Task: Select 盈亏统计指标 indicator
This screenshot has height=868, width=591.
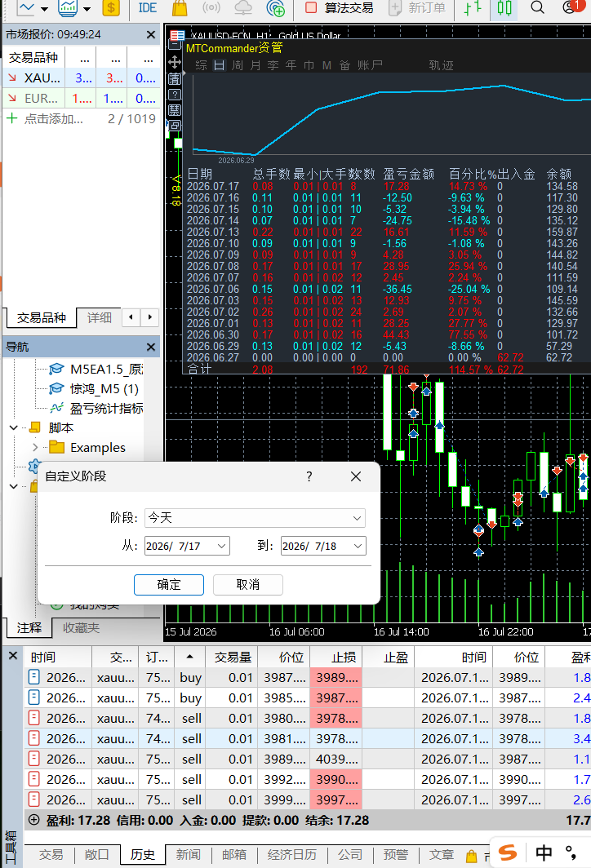Action: 96,409
